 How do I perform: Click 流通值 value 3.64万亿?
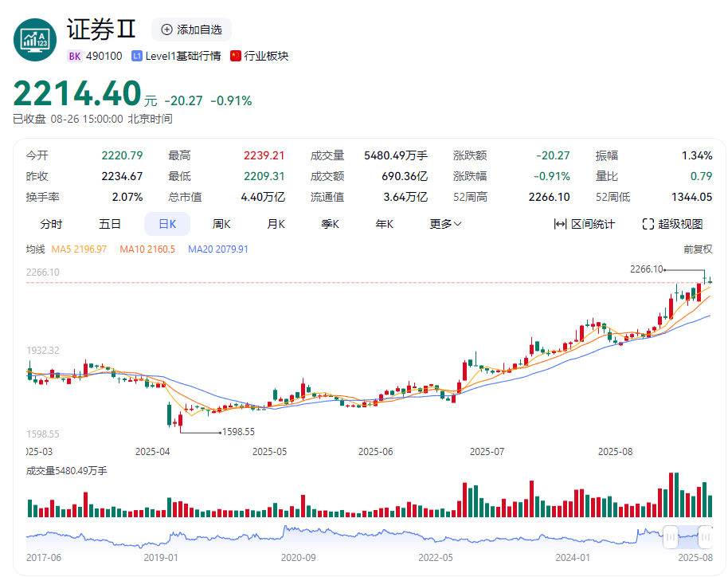click(x=405, y=198)
